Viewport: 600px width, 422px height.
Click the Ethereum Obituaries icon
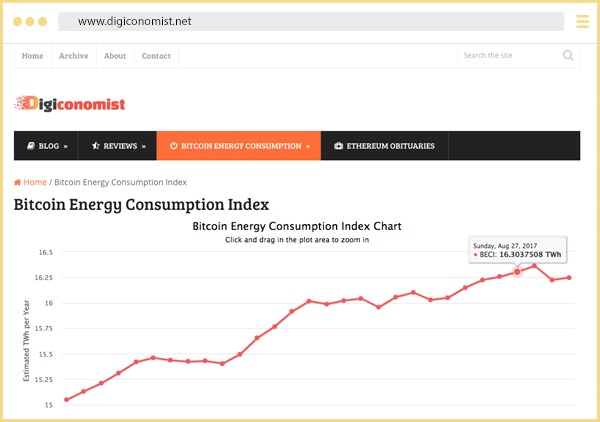coord(339,146)
